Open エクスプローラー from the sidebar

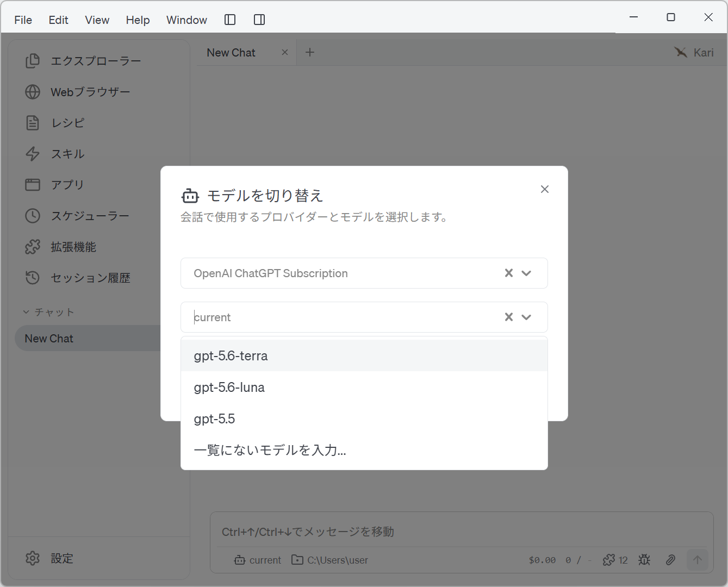pyautogui.click(x=99, y=61)
